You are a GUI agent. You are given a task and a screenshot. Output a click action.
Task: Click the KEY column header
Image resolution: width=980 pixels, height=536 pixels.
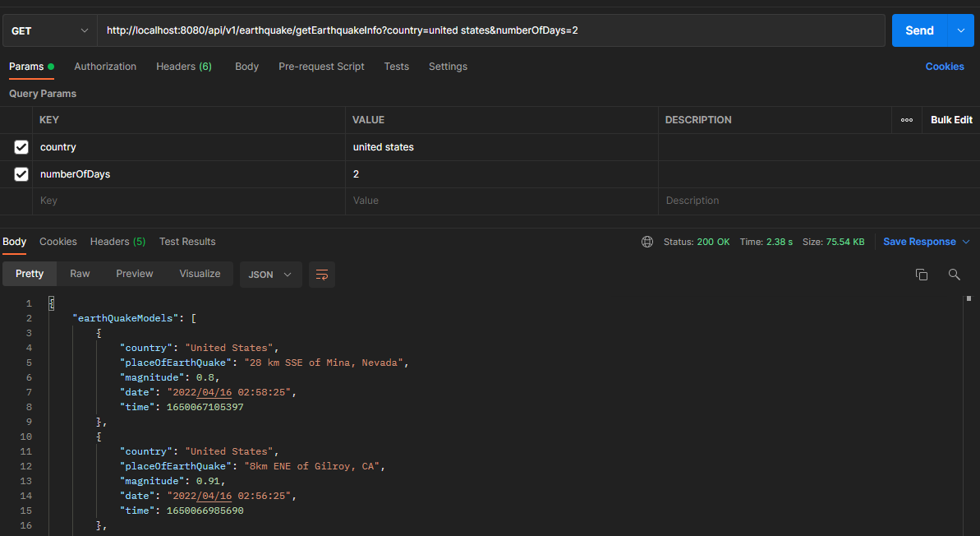(48, 120)
